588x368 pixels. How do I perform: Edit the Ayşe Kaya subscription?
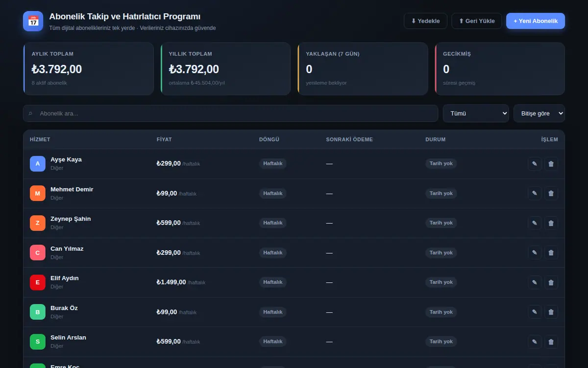click(535, 164)
